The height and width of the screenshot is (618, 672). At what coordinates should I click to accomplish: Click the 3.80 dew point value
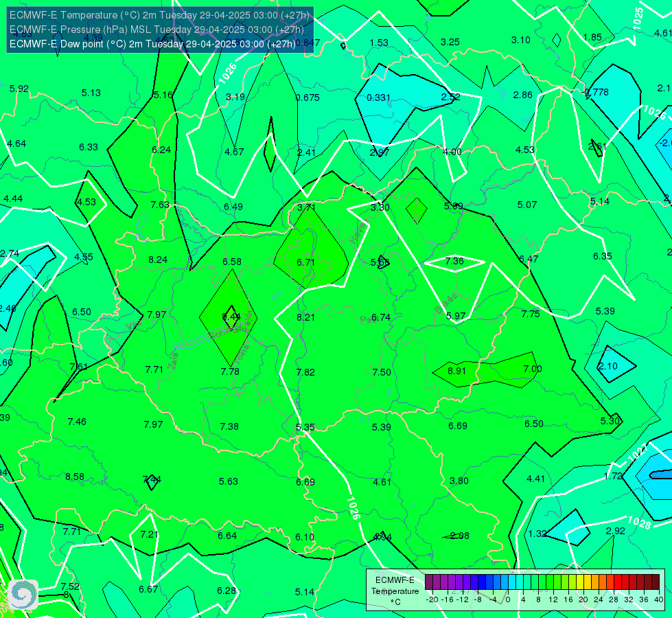459,481
